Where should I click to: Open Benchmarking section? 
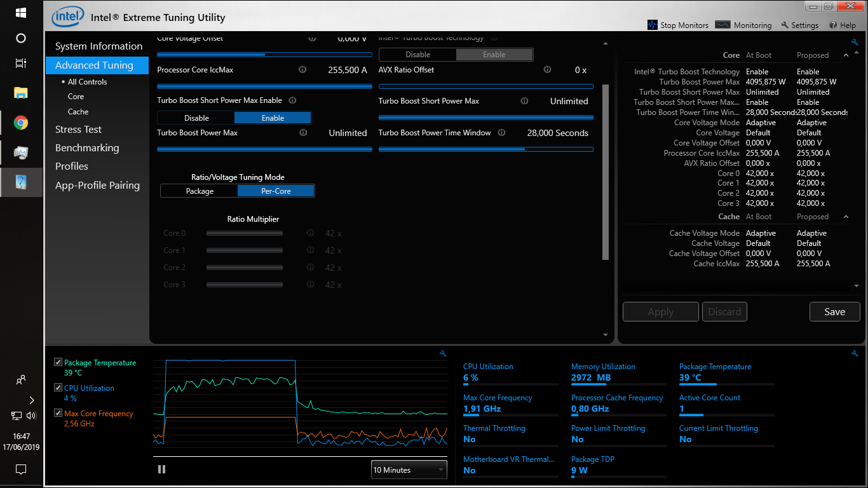(x=87, y=148)
